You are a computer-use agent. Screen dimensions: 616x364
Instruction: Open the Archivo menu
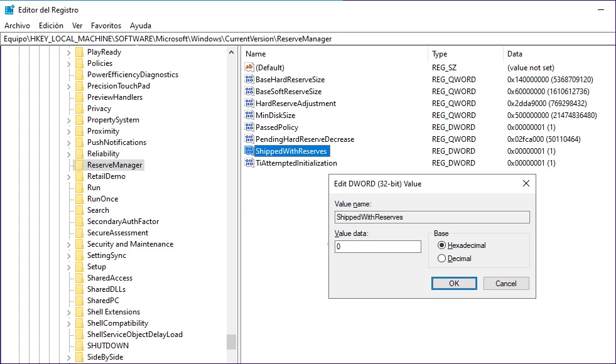pos(18,26)
